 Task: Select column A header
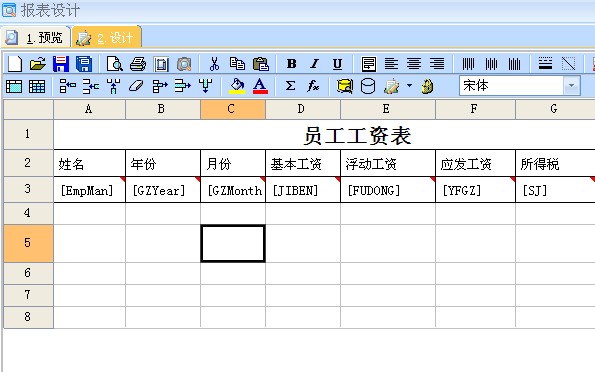tap(89, 109)
